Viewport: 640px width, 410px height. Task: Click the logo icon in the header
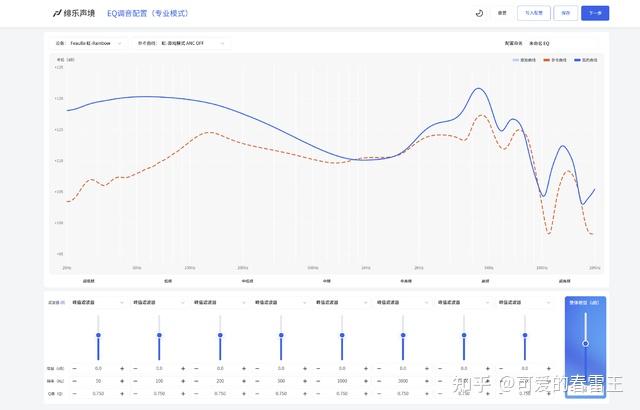tap(57, 13)
